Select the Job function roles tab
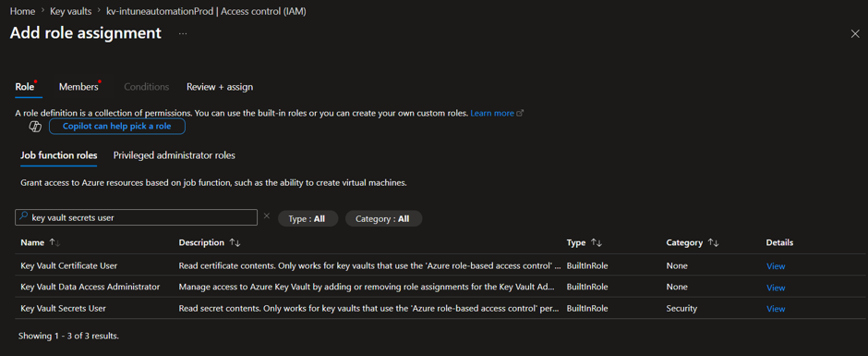The height and width of the screenshot is (356, 868). [x=59, y=156]
